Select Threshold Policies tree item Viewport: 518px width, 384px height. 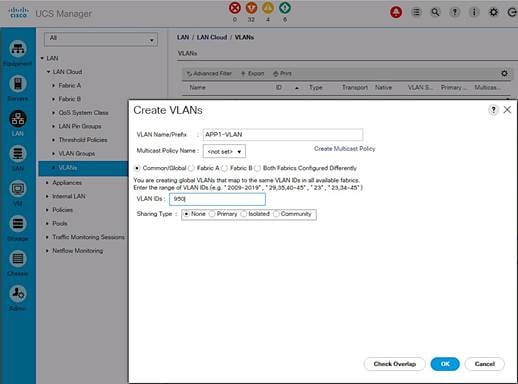pyautogui.click(x=83, y=140)
